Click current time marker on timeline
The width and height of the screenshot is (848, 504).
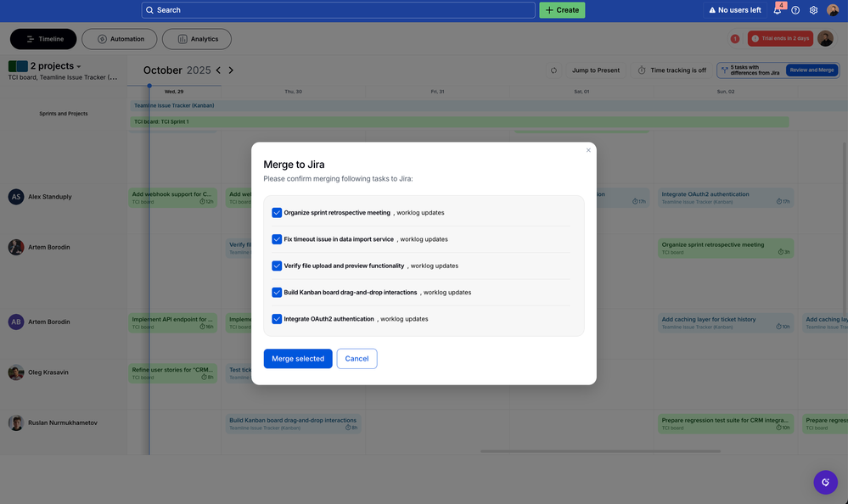click(x=149, y=86)
